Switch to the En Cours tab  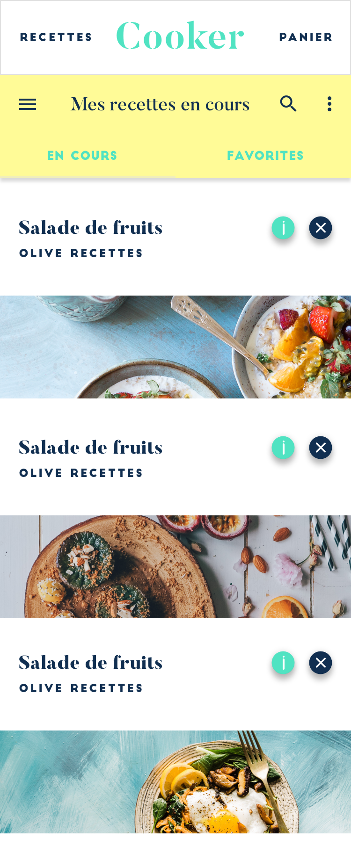[x=82, y=156]
